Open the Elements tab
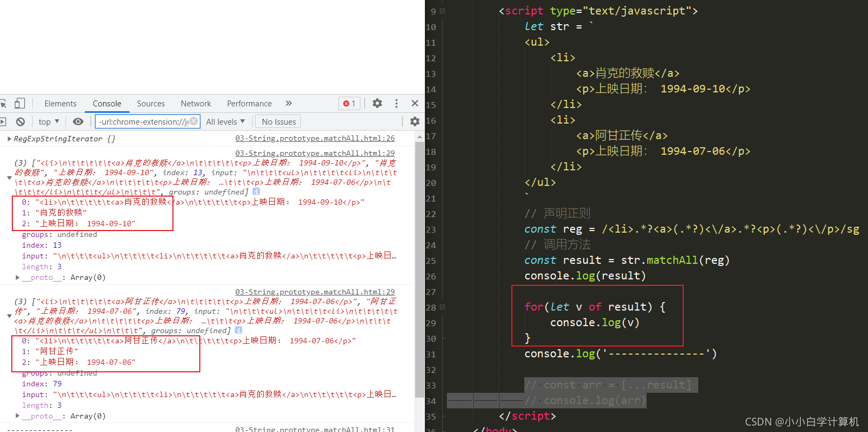This screenshot has width=868, height=432. click(60, 104)
